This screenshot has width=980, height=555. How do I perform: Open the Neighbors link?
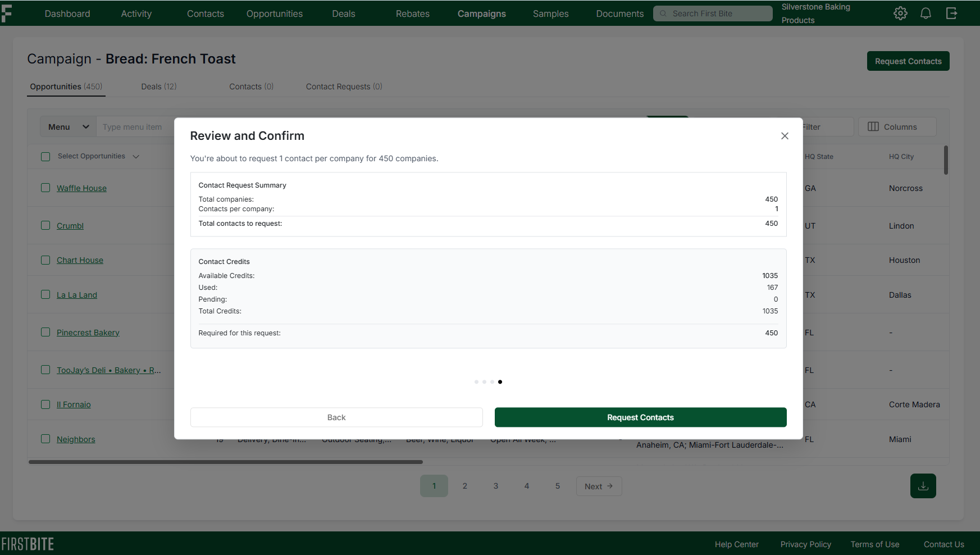click(76, 439)
